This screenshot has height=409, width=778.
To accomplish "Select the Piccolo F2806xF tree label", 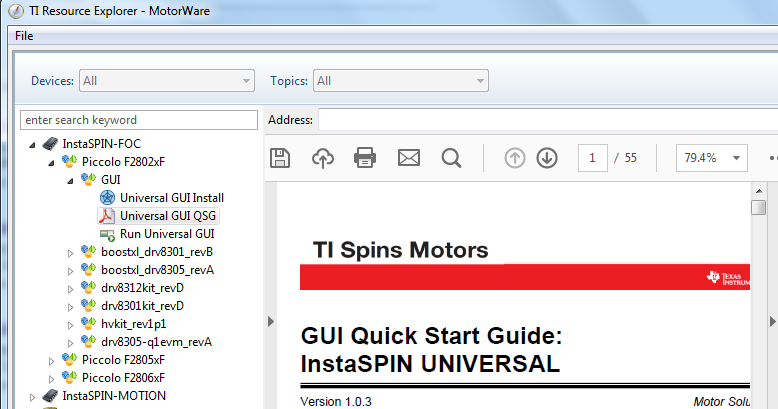I will coord(123,378).
